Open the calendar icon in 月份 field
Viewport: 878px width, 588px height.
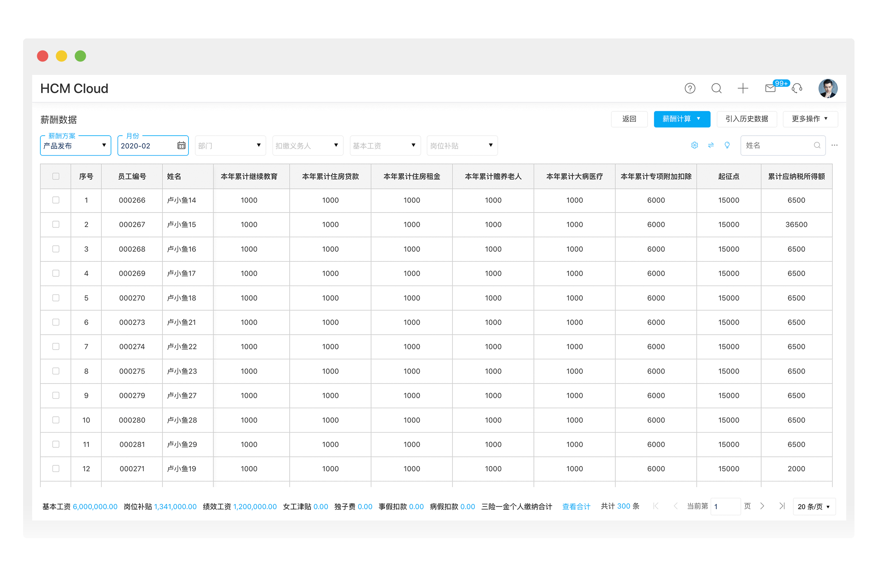(x=181, y=145)
